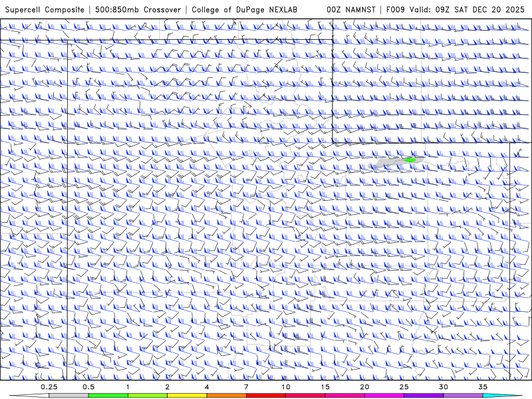Select the crimson segment between 10 and 15
This screenshot has width=532, height=399.
pyautogui.click(x=305, y=396)
